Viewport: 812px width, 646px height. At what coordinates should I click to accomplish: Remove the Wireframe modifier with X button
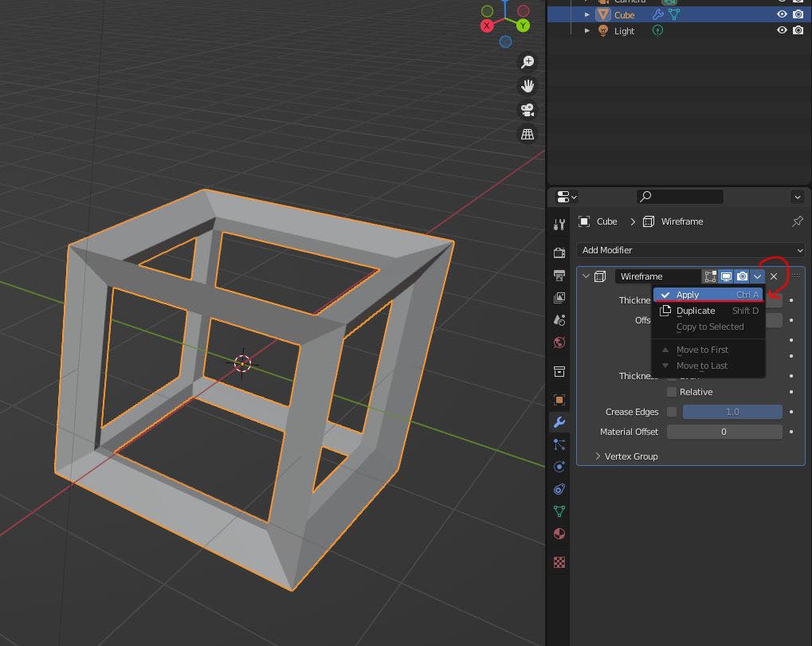click(774, 276)
